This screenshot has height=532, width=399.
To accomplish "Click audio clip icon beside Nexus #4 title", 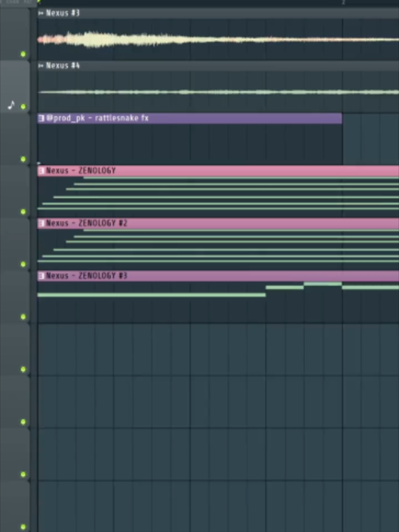I will coord(41,66).
